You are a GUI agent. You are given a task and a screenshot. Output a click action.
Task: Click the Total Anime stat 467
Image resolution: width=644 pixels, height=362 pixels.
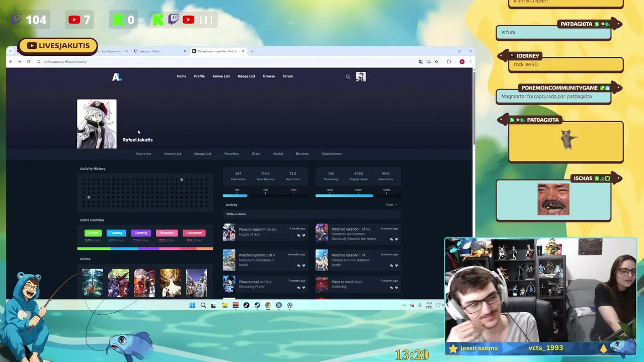(x=238, y=176)
